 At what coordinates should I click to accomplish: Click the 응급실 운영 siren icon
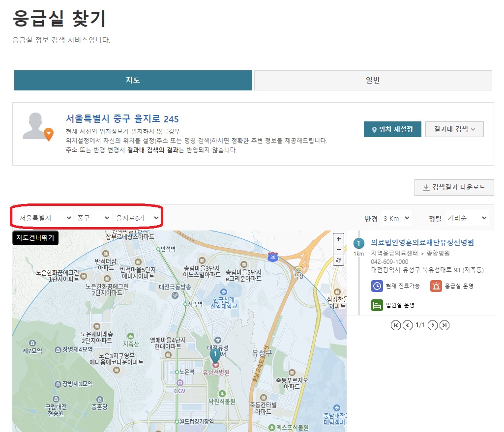coord(436,286)
